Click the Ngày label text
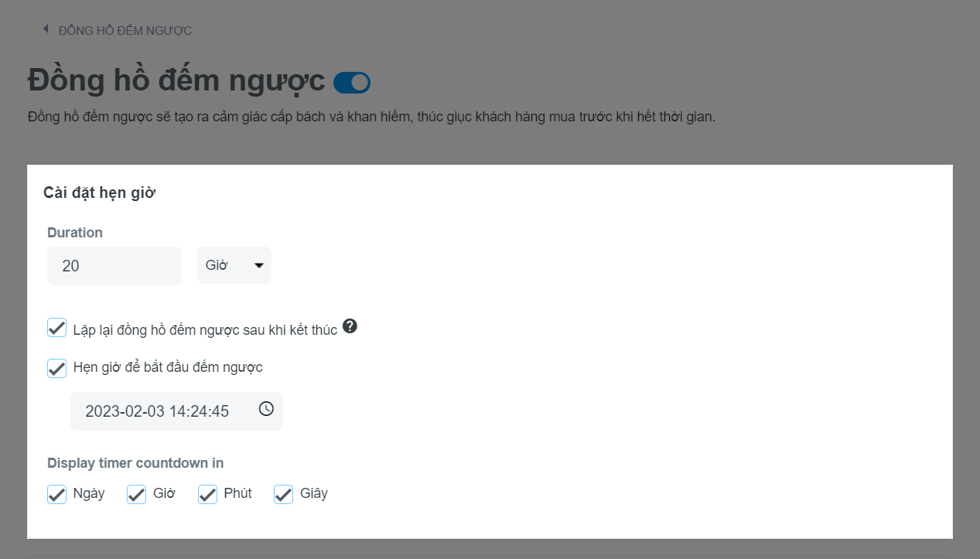Image resolution: width=980 pixels, height=559 pixels. (x=89, y=493)
